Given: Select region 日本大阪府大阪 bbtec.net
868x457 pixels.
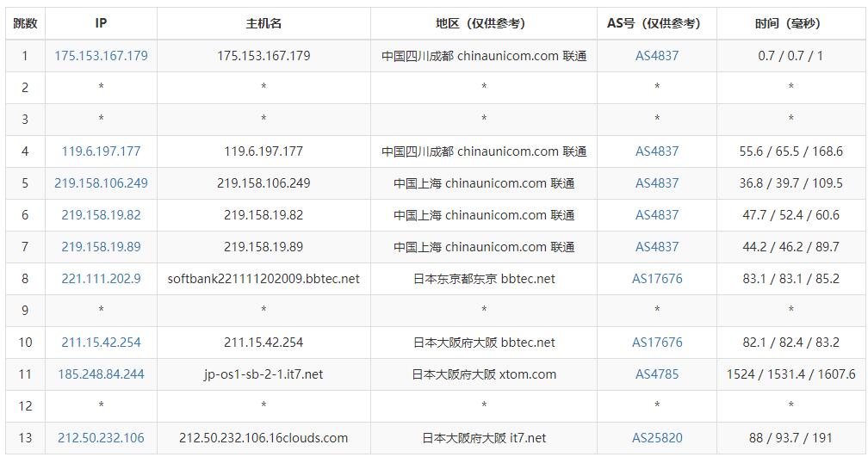Looking at the screenshot, I should (x=484, y=343).
